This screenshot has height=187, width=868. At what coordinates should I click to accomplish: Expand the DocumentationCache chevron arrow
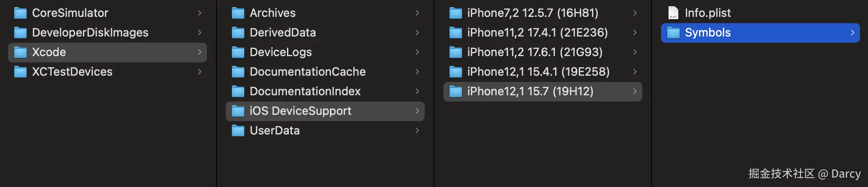tap(417, 72)
